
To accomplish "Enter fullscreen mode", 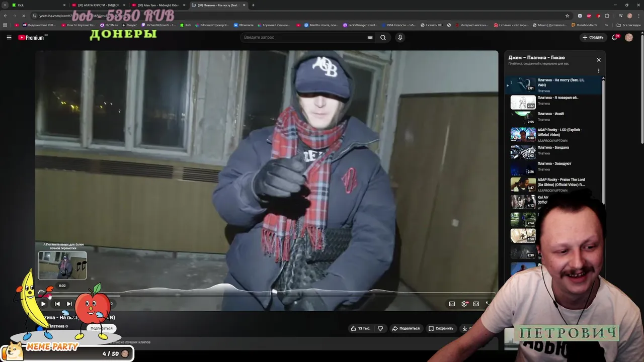I will [x=488, y=304].
